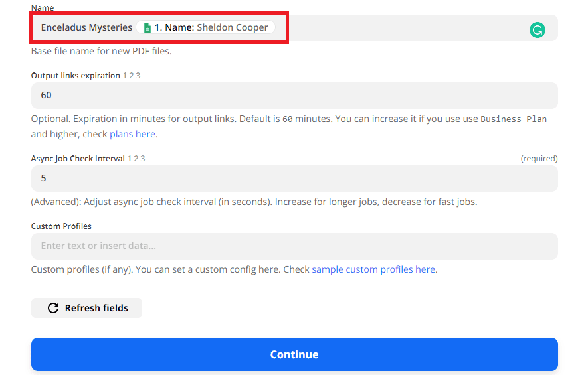This screenshot has width=588, height=375.
Task: Click the 1 2 3 indicator beside Output links expiration
Action: click(132, 76)
